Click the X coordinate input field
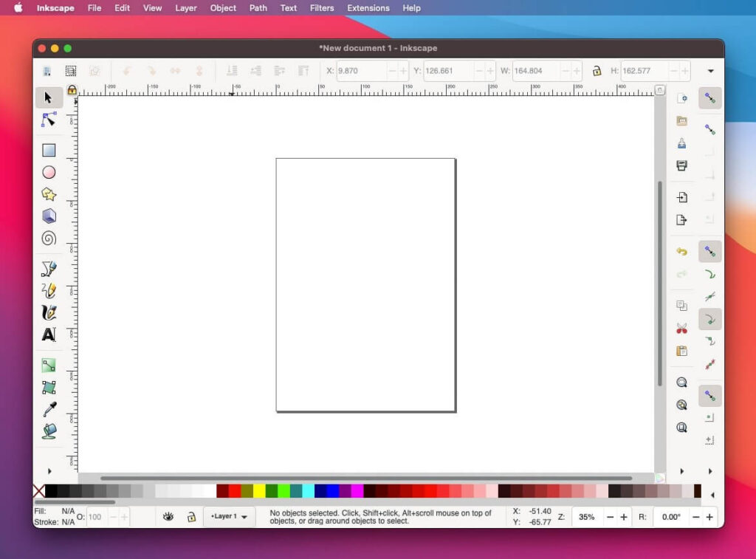This screenshot has height=559, width=756. pyautogui.click(x=362, y=71)
